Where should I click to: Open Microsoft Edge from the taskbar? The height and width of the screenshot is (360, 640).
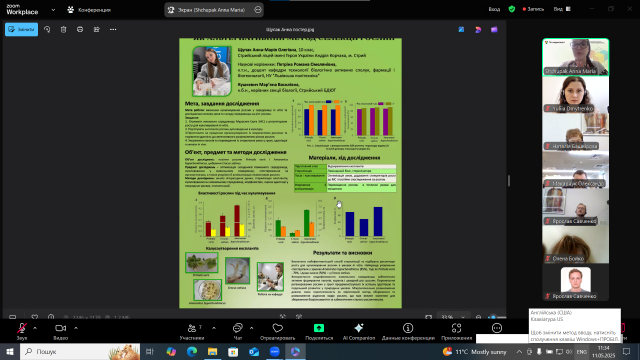pos(192,351)
